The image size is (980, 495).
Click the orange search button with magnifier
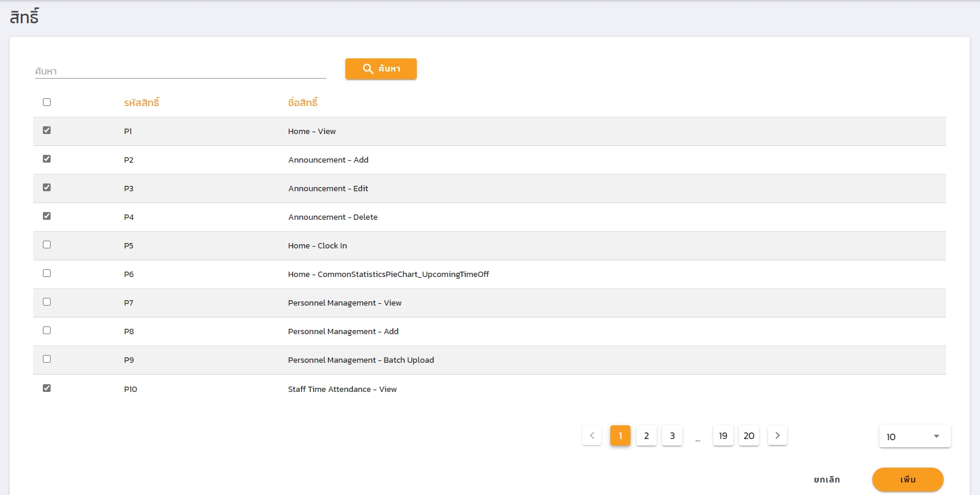click(x=380, y=69)
